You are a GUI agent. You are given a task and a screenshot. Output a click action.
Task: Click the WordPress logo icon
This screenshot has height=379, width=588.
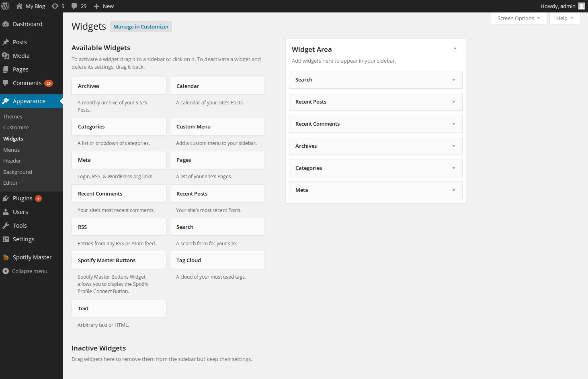click(x=6, y=6)
